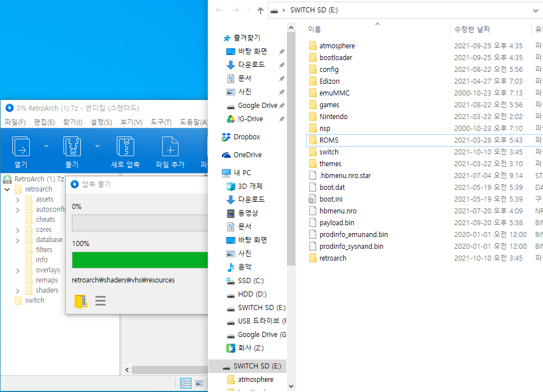Expand the overlays folder in Bandizip tree
Viewport: 543px width, 392px height.
[17, 271]
